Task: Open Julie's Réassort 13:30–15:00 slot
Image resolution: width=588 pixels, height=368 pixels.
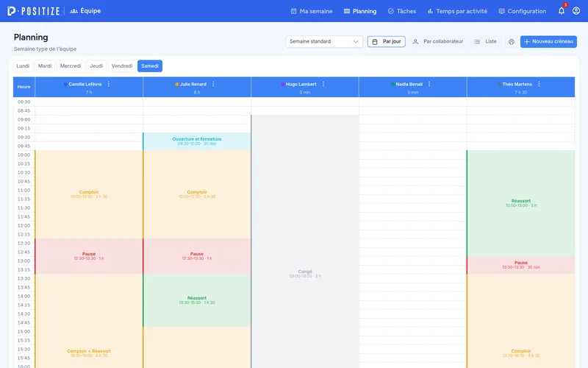Action: (197, 300)
